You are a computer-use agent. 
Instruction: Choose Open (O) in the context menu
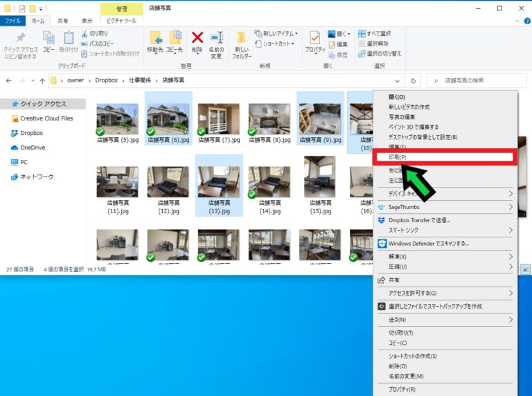[x=445, y=97]
